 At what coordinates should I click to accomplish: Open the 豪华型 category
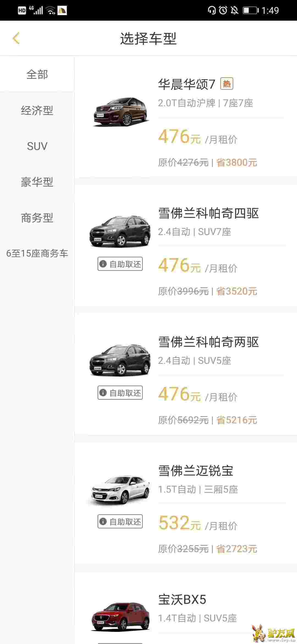pyautogui.click(x=37, y=182)
